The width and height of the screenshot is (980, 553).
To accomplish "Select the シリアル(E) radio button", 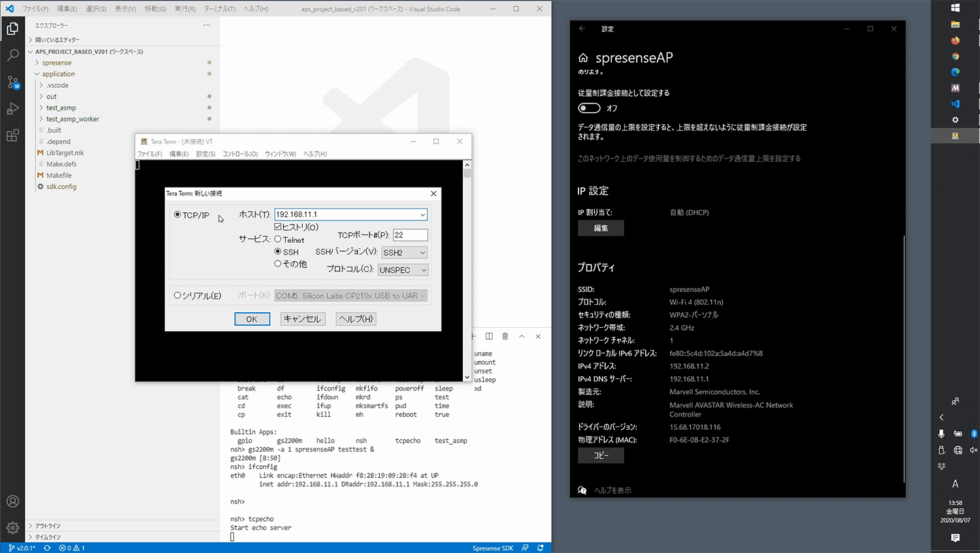I will (x=178, y=295).
